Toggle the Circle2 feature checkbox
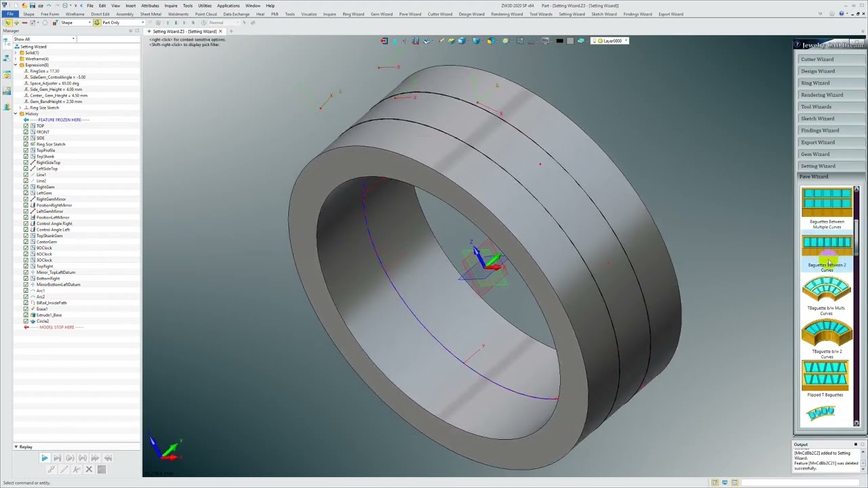Image resolution: width=868 pixels, height=488 pixels. tap(26, 321)
